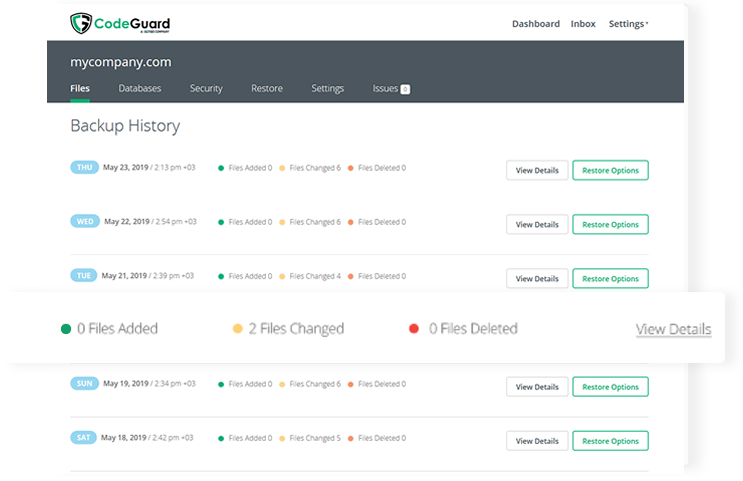
Task: Click the WED day badge
Action: pos(84,221)
